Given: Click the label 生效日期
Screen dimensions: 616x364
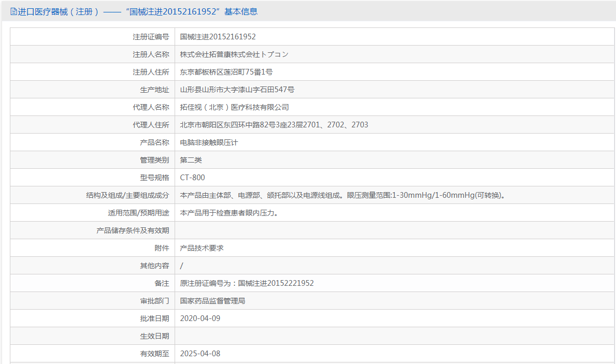Looking at the screenshot, I should coord(154,336).
